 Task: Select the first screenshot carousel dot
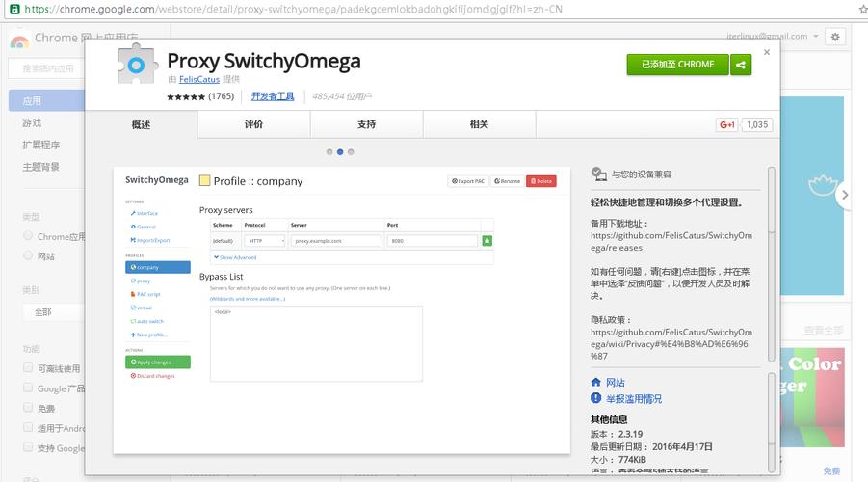(x=329, y=152)
